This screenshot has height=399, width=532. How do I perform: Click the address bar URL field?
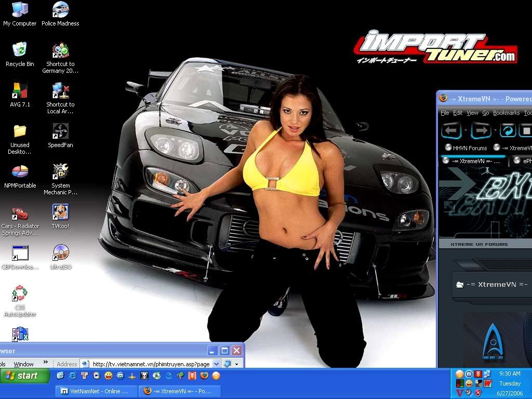(151, 364)
